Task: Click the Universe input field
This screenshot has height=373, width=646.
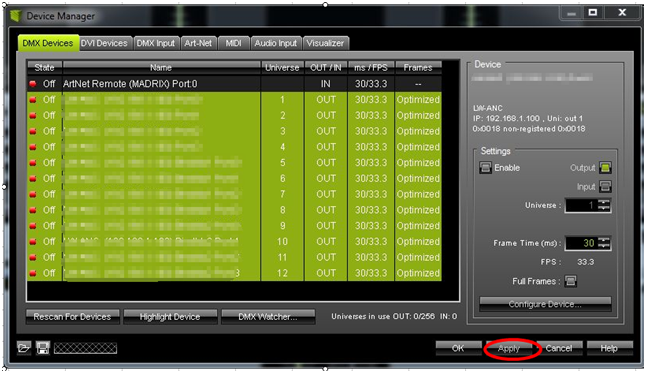Action: pos(581,205)
